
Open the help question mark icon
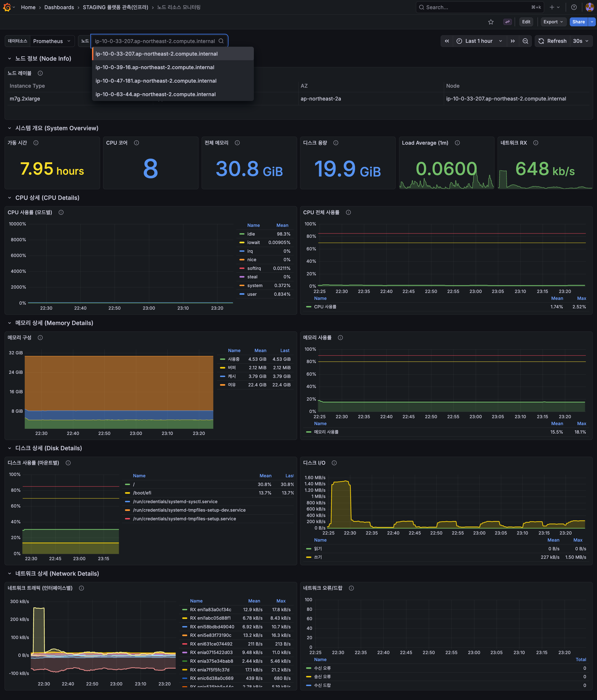pos(574,7)
